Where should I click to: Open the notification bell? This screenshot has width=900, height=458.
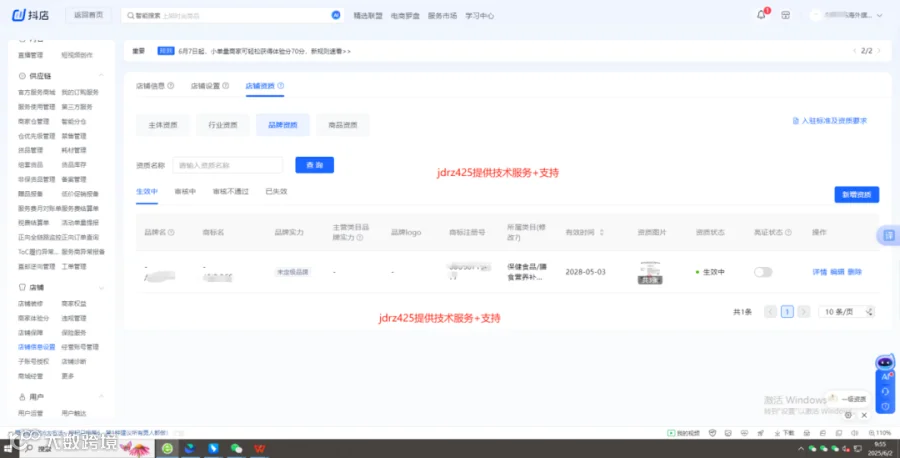click(761, 15)
